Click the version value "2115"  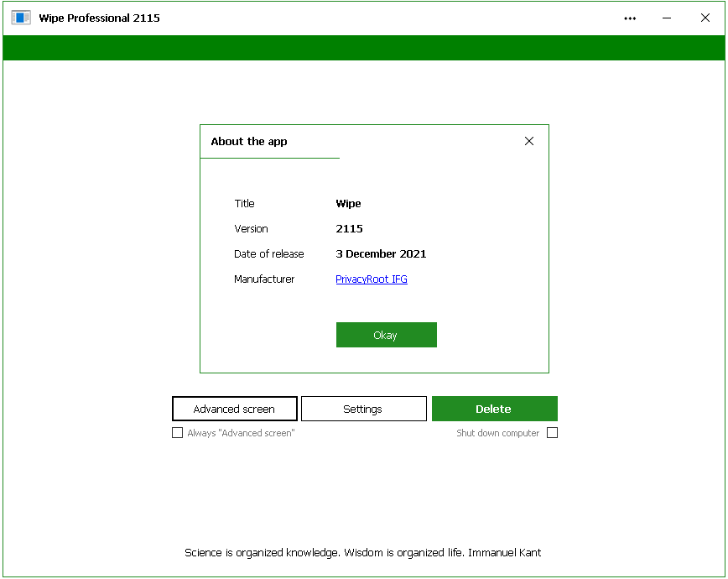(x=349, y=228)
